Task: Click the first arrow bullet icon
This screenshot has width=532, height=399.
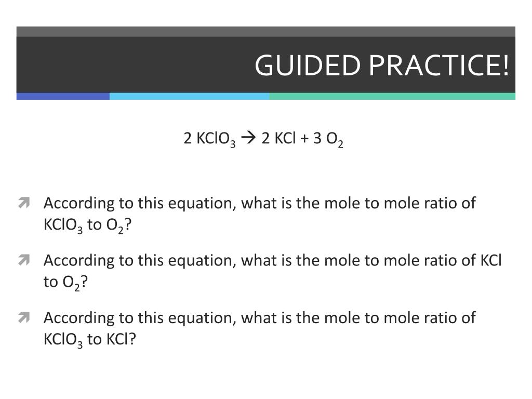Action: click(x=24, y=203)
